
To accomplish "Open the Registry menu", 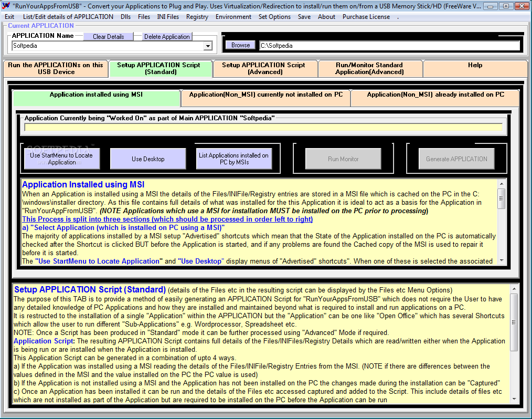I will (197, 17).
